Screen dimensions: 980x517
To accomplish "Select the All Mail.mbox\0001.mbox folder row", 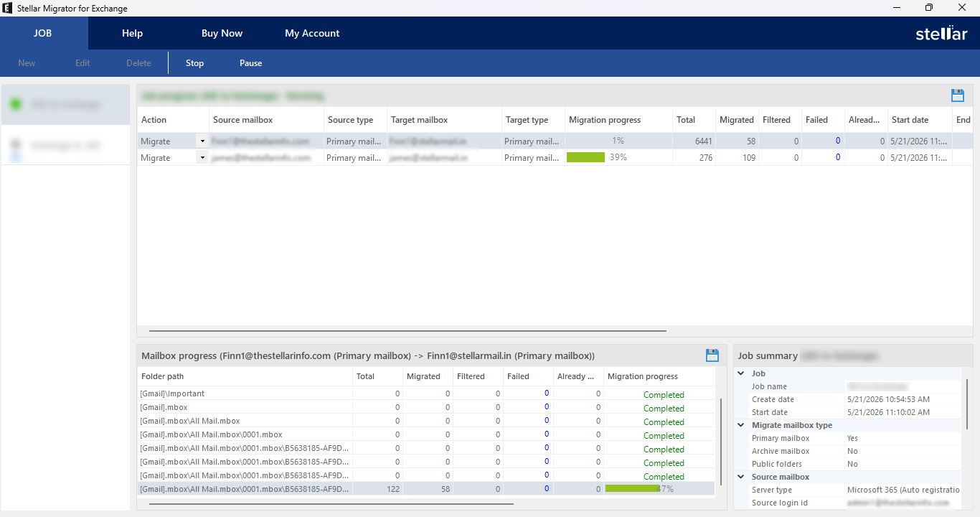I will pos(426,435).
